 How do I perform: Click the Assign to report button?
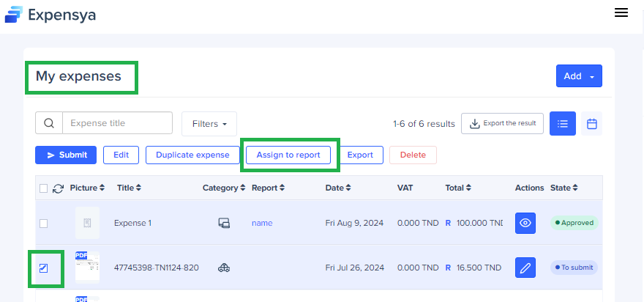pyautogui.click(x=288, y=155)
